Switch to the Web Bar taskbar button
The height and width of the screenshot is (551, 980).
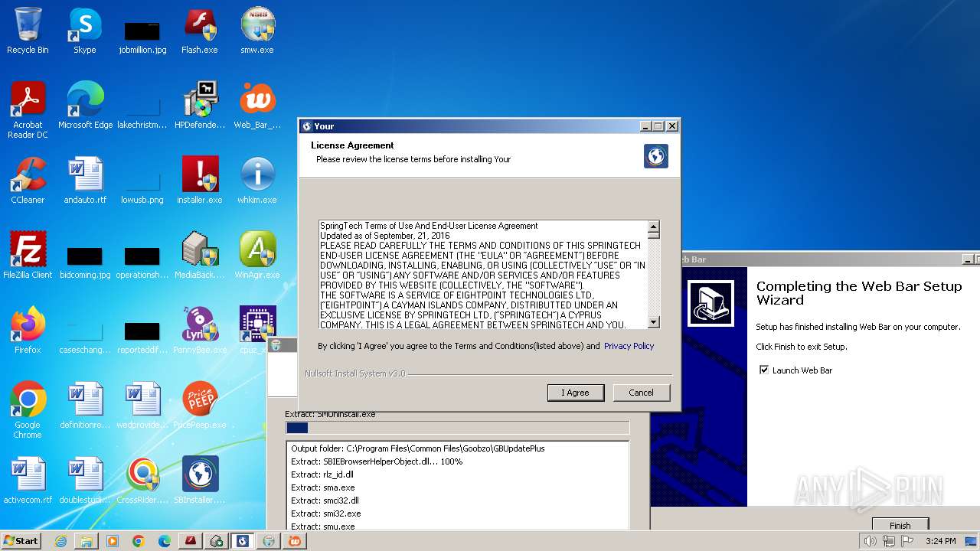(295, 541)
